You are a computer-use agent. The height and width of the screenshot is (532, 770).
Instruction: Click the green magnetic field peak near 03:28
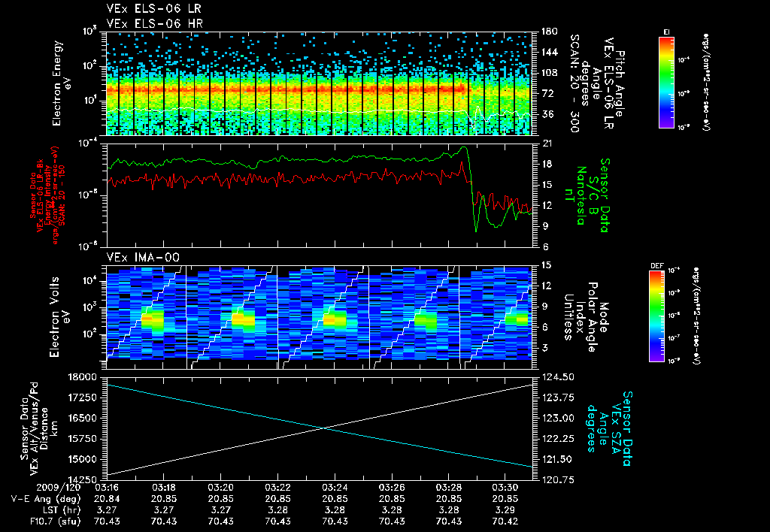tap(463, 147)
